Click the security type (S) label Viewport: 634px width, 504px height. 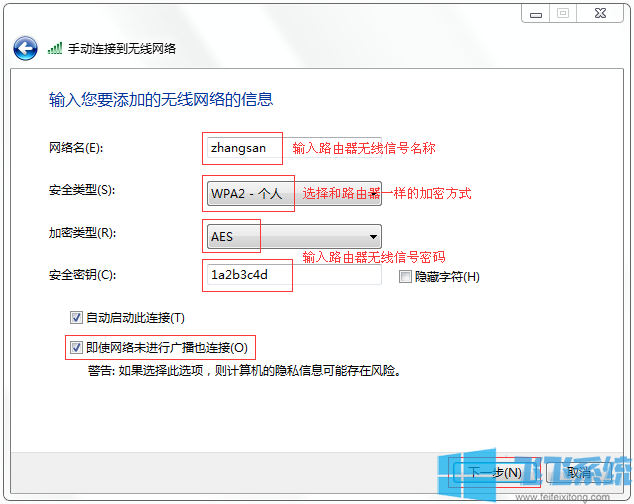tap(82, 190)
